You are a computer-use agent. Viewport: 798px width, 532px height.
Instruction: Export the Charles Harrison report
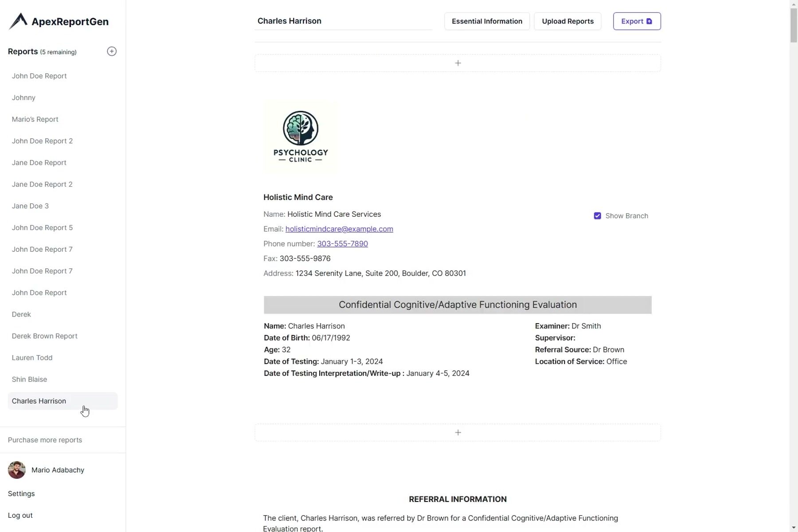pos(637,21)
